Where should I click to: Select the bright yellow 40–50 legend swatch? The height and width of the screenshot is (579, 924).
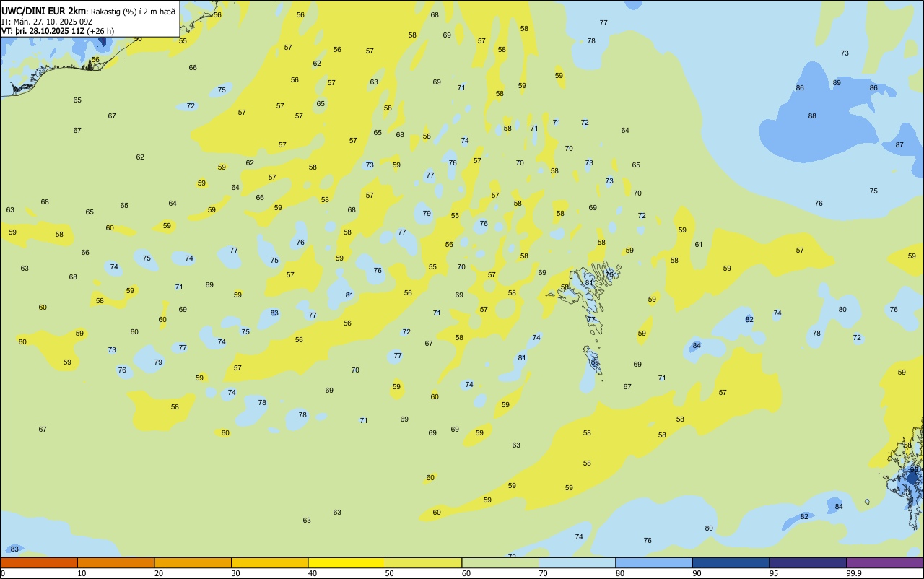346,562
